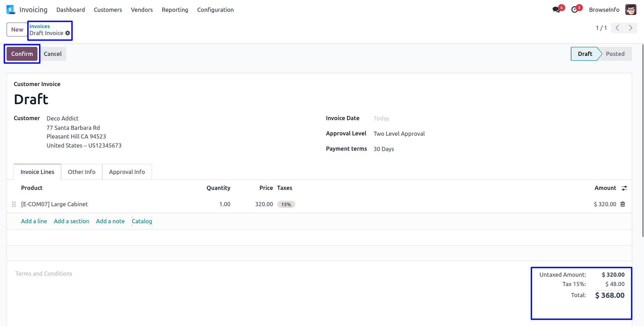Select the Posted status stage
644x326 pixels.
615,54
